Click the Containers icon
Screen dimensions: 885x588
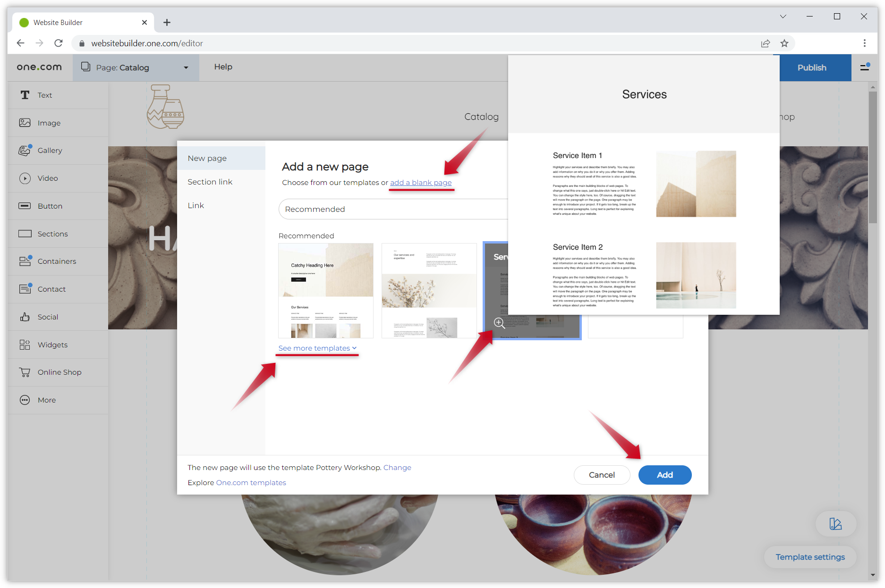tap(25, 261)
